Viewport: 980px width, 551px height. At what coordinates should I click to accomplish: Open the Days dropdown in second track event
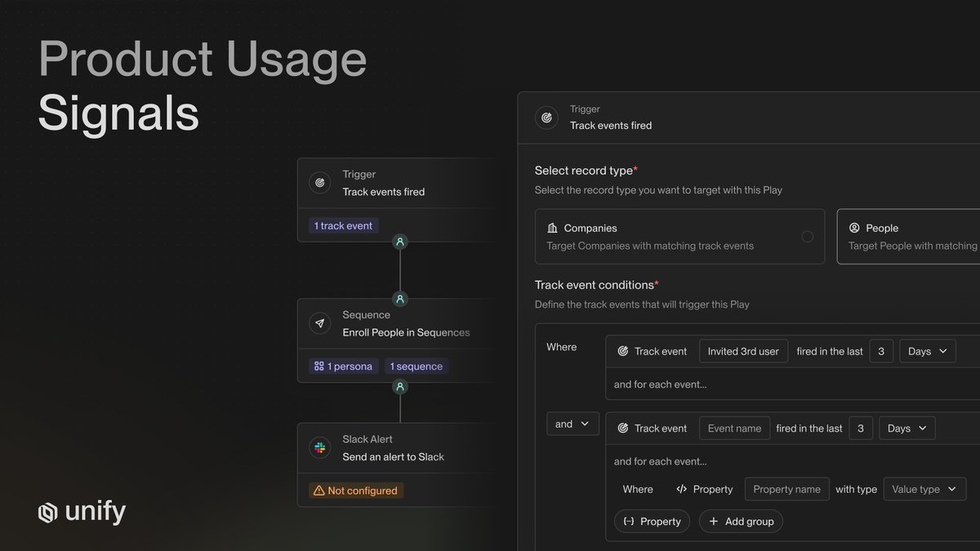point(907,428)
